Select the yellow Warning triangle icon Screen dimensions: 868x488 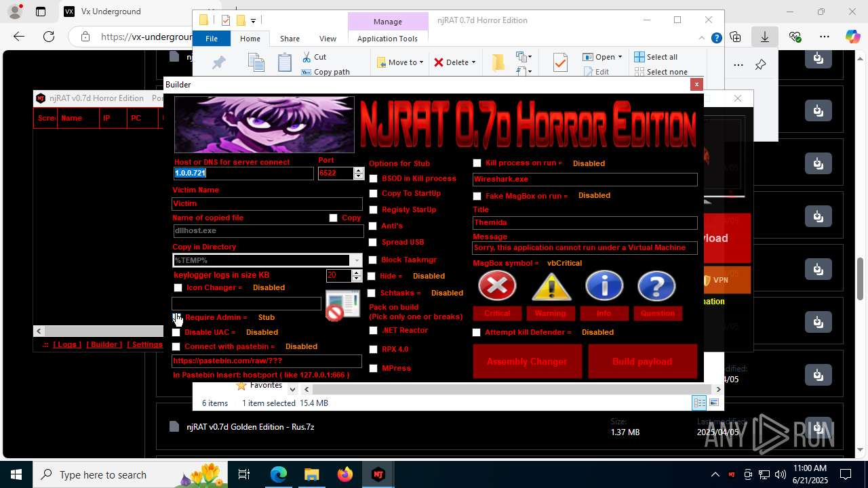[551, 286]
